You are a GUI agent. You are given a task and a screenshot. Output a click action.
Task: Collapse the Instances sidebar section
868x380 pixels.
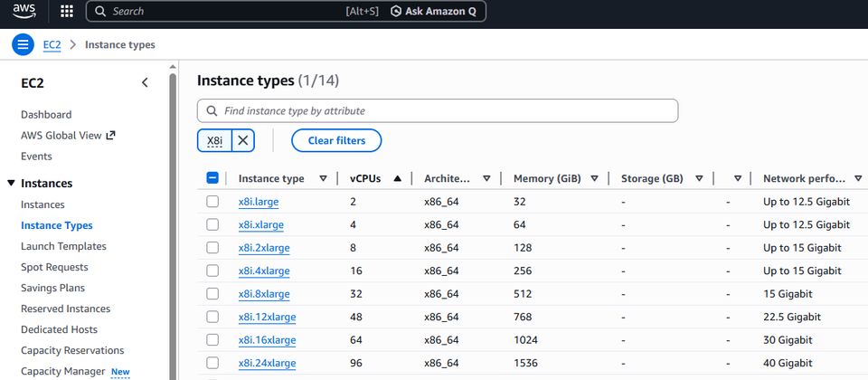pos(11,183)
